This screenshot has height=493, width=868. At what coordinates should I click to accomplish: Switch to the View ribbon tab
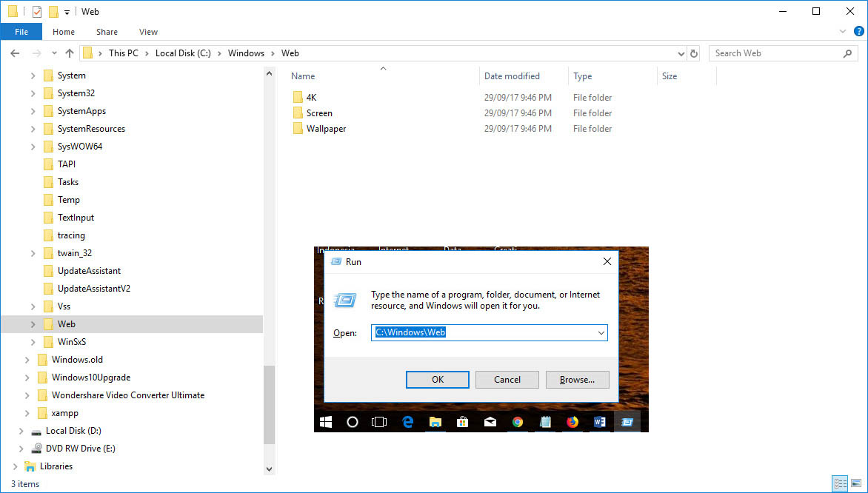point(147,32)
